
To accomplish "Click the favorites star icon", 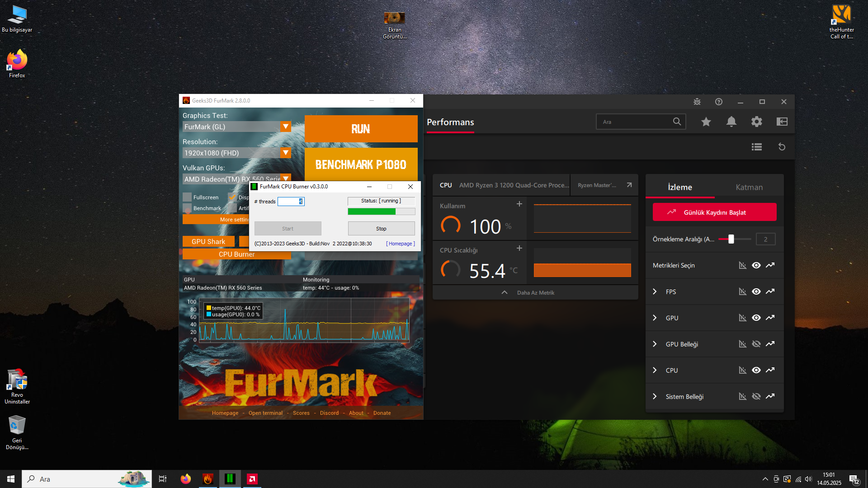I will (706, 122).
